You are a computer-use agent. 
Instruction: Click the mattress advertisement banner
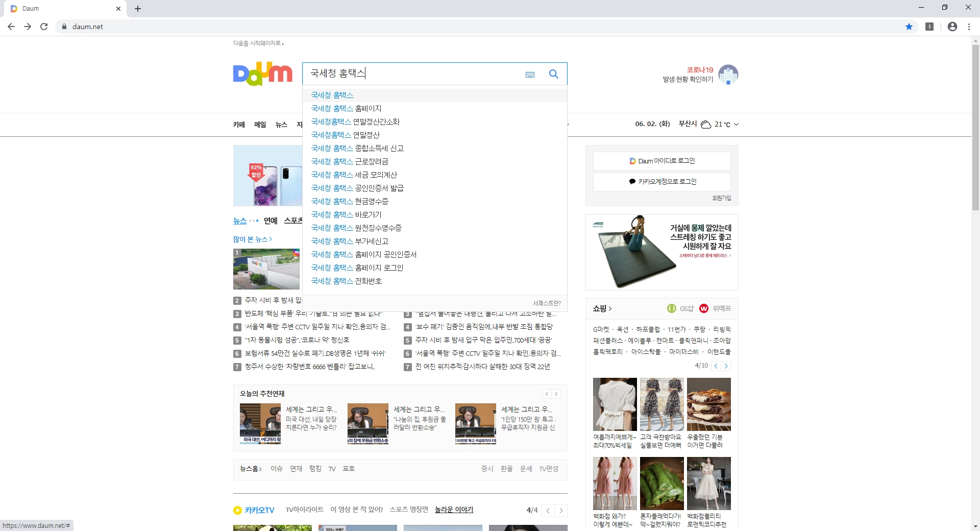coord(661,252)
